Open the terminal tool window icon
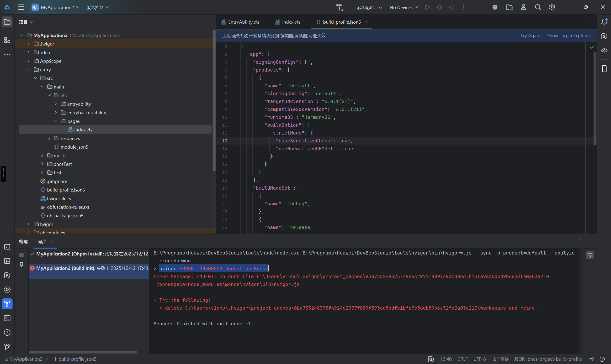 pyautogui.click(x=7, y=318)
